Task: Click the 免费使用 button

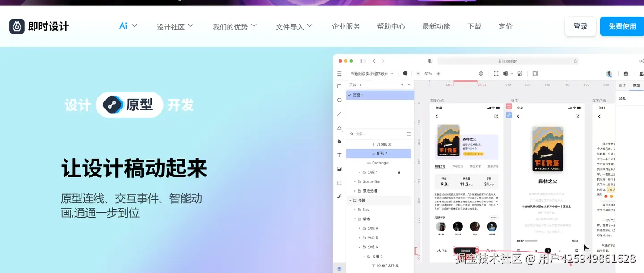Action: (622, 26)
